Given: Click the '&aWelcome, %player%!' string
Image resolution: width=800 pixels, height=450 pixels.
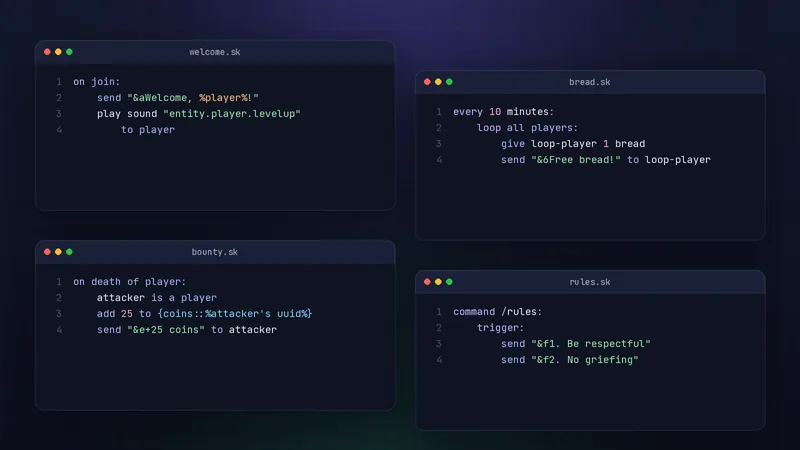Looking at the screenshot, I should [x=193, y=97].
